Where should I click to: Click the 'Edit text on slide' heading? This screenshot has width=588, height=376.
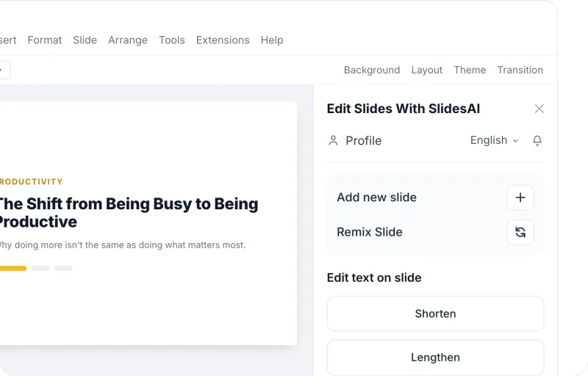[374, 278]
